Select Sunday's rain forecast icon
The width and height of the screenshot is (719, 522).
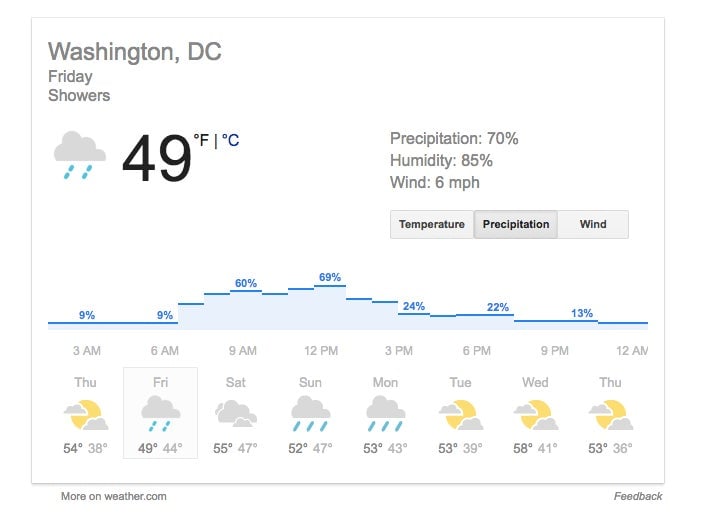click(310, 414)
